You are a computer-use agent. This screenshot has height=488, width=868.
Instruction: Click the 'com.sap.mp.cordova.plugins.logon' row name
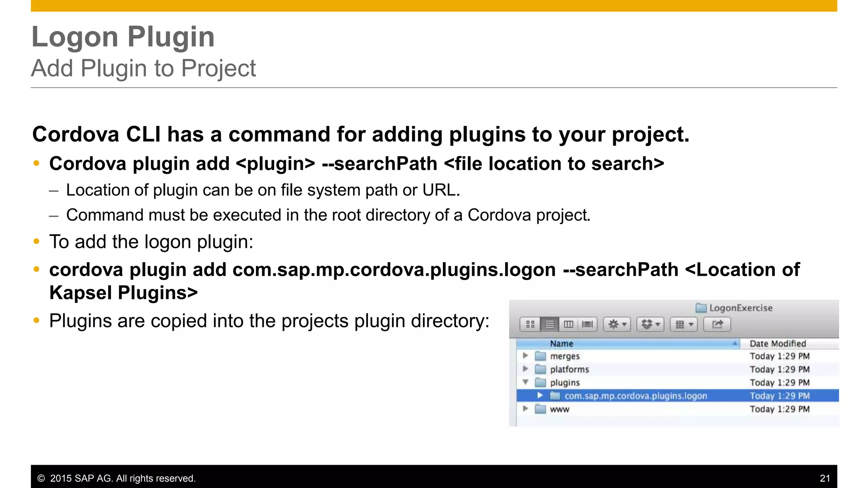tap(636, 396)
